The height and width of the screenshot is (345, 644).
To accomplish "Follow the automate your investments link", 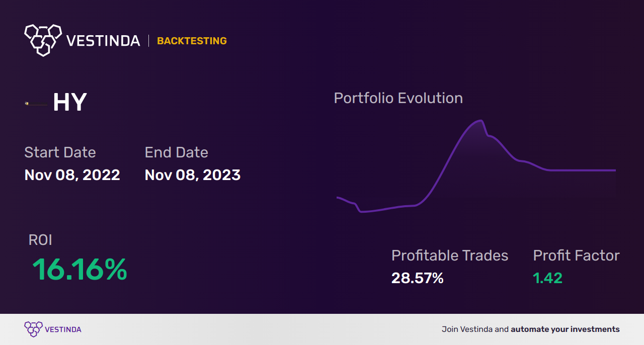I will (565, 329).
